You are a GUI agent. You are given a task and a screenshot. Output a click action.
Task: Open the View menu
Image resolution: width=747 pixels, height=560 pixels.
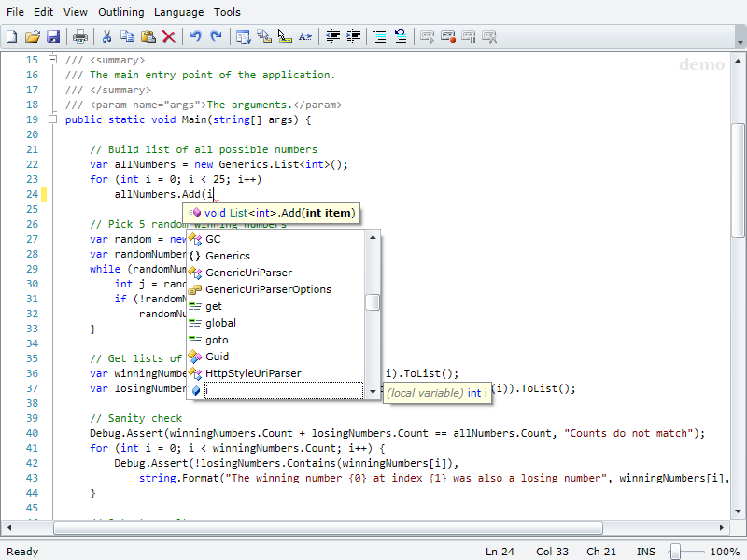76,12
